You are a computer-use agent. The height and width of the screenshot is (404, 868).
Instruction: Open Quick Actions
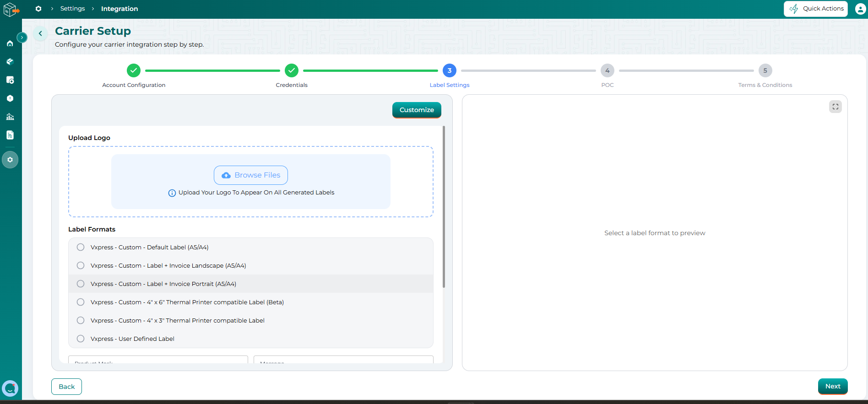coord(816,9)
